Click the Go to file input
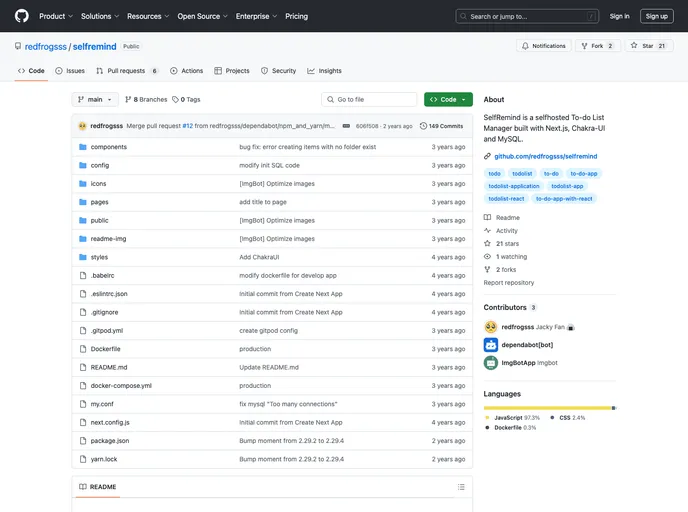688x512 pixels. tap(369, 100)
